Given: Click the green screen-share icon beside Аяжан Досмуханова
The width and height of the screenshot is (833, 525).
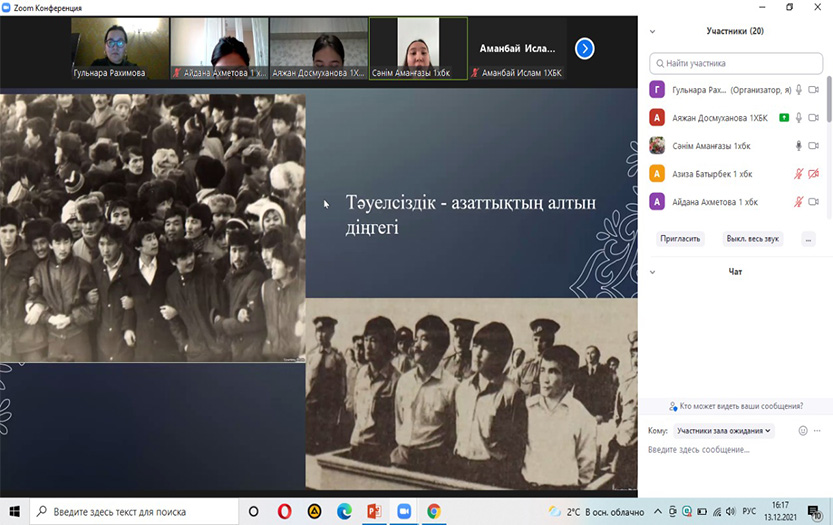Looking at the screenshot, I should (784, 118).
